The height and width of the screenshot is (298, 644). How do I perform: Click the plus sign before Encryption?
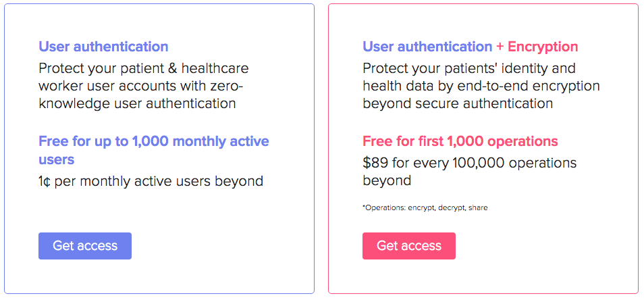500,47
